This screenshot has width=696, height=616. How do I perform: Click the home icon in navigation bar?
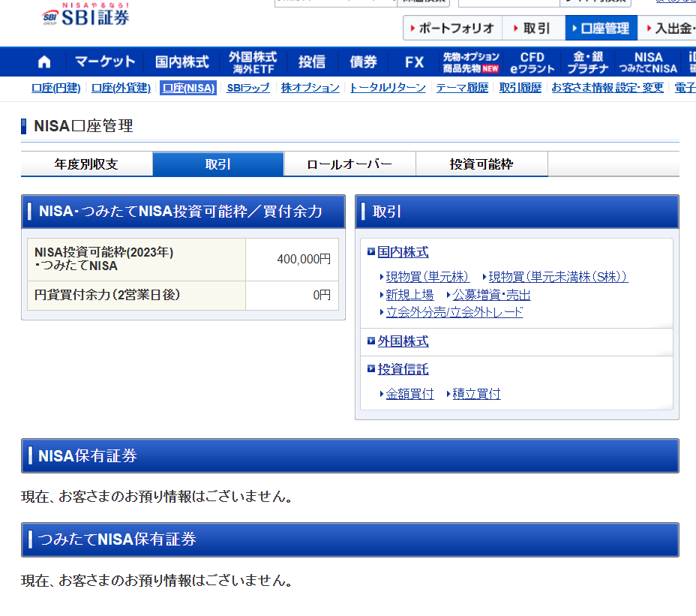pyautogui.click(x=44, y=62)
